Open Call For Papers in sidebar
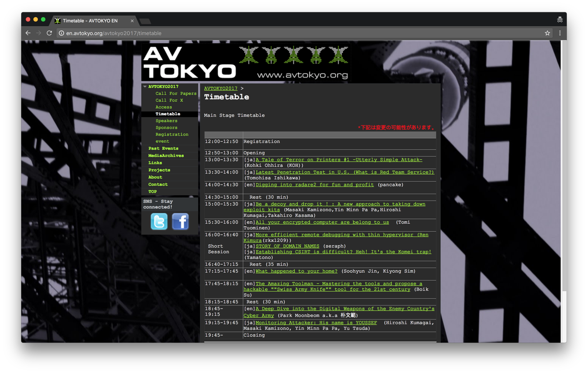 point(176,93)
